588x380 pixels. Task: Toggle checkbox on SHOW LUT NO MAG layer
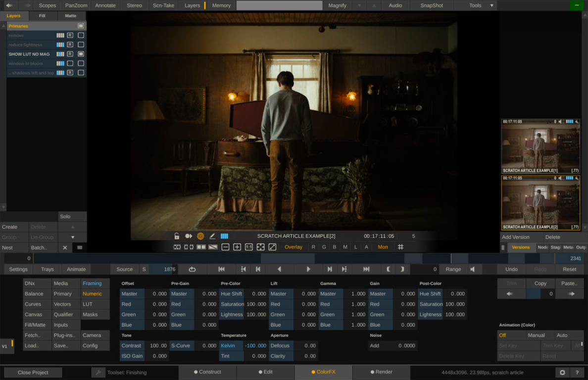click(81, 54)
